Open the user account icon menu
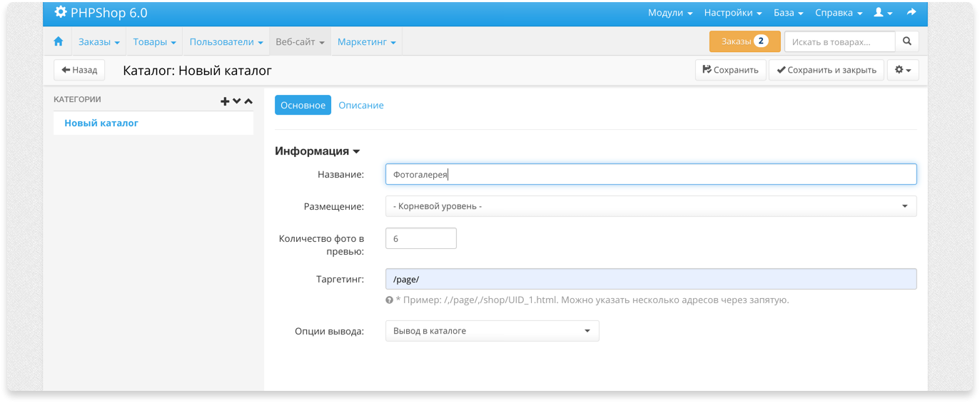Image resolution: width=980 pixels, height=403 pixels. pyautogui.click(x=883, y=13)
